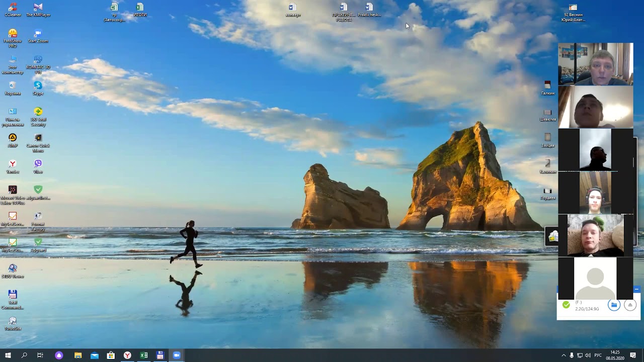Viewport: 644px width, 362px height.
Task: Select the Zoom participant wearing headphones
Action: click(595, 193)
